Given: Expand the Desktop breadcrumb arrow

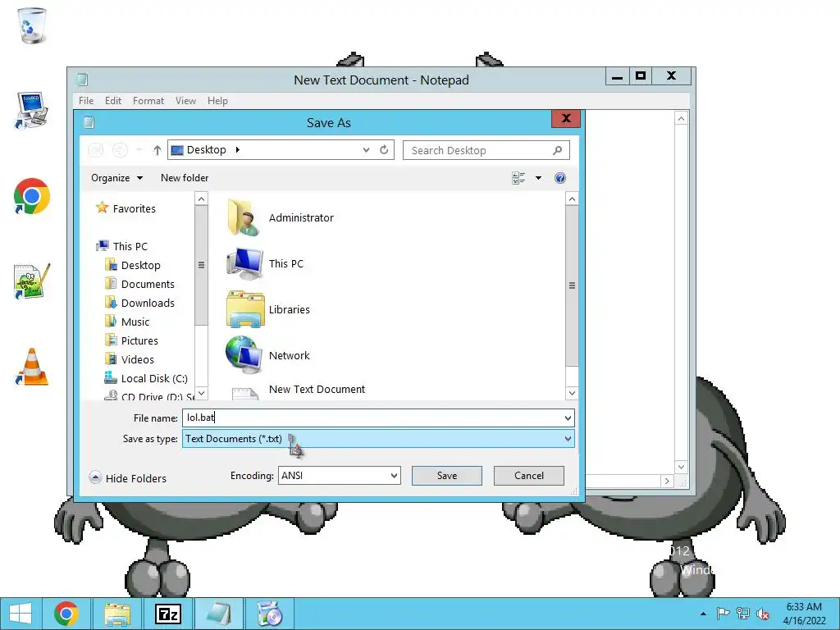Looking at the screenshot, I should point(237,150).
